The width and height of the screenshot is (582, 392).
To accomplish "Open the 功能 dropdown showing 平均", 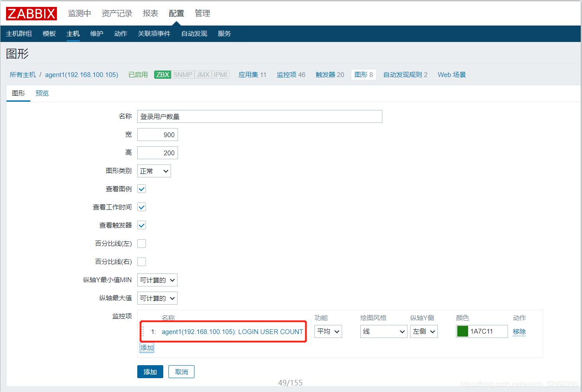I will click(328, 331).
